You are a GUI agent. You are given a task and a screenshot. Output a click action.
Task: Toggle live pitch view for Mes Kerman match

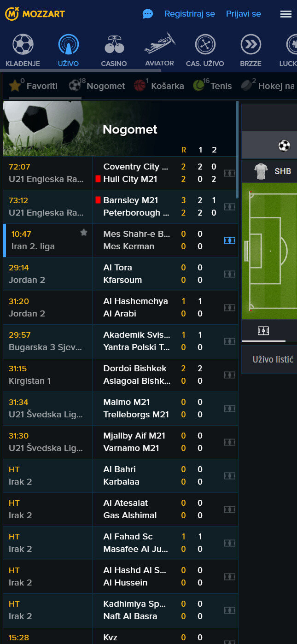click(229, 240)
